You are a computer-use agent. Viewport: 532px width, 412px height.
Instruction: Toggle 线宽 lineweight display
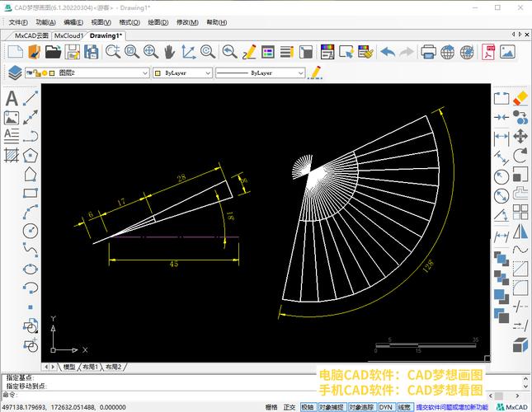point(404,407)
